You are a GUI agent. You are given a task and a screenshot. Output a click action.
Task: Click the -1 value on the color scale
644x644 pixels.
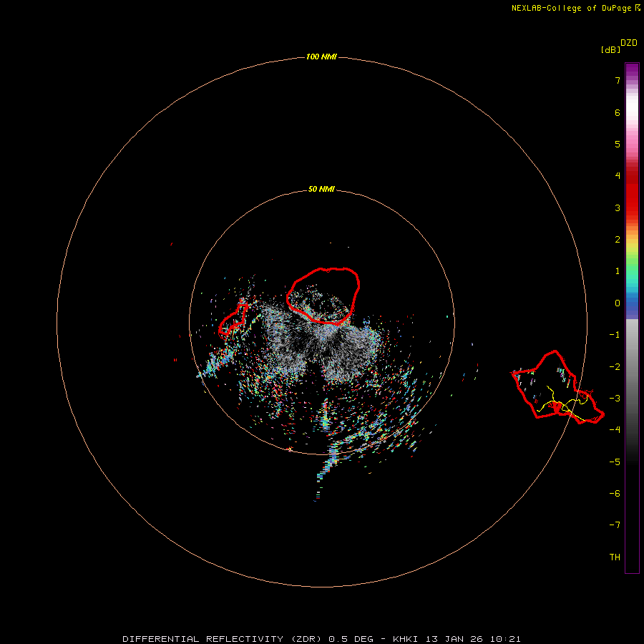click(615, 335)
